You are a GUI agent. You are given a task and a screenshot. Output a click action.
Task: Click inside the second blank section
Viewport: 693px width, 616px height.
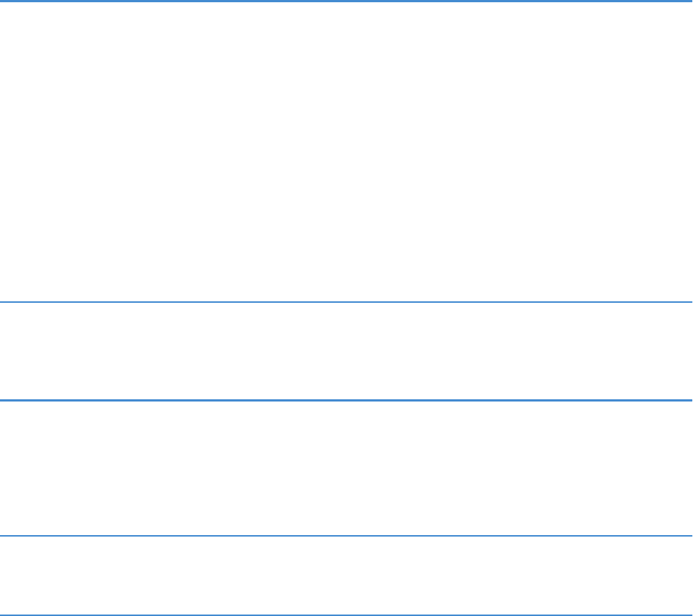click(x=346, y=352)
